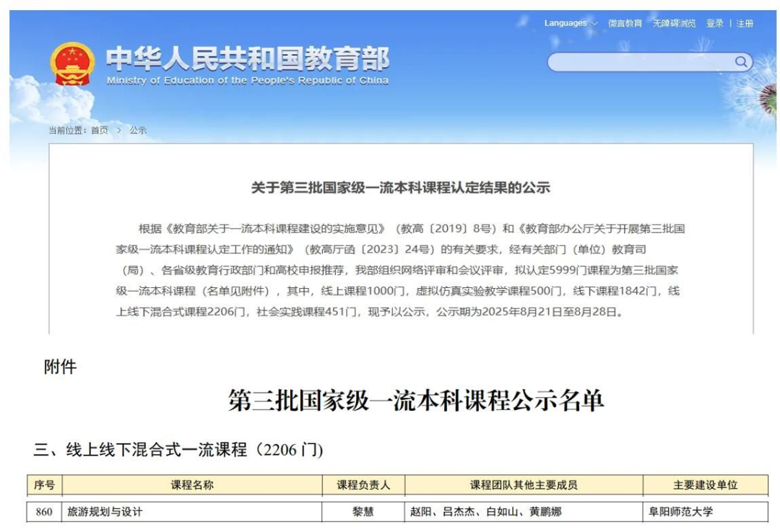
Task: Click the national emblem logo
Action: [72, 64]
